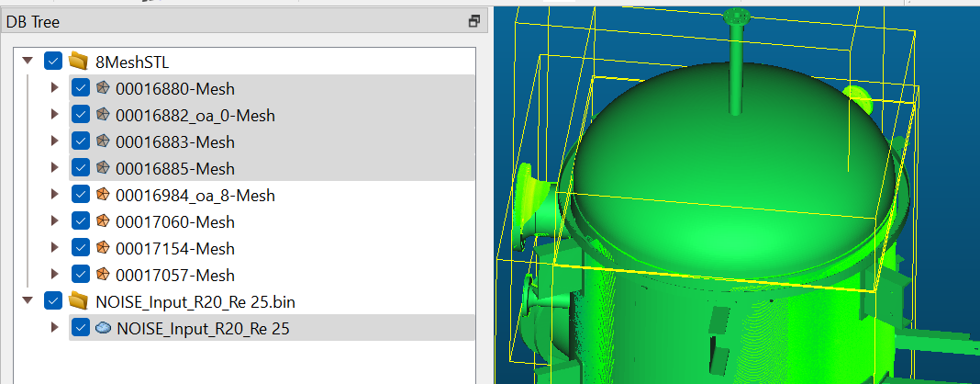
Task: Select the 8MeshSTL folder label
Action: (132, 62)
